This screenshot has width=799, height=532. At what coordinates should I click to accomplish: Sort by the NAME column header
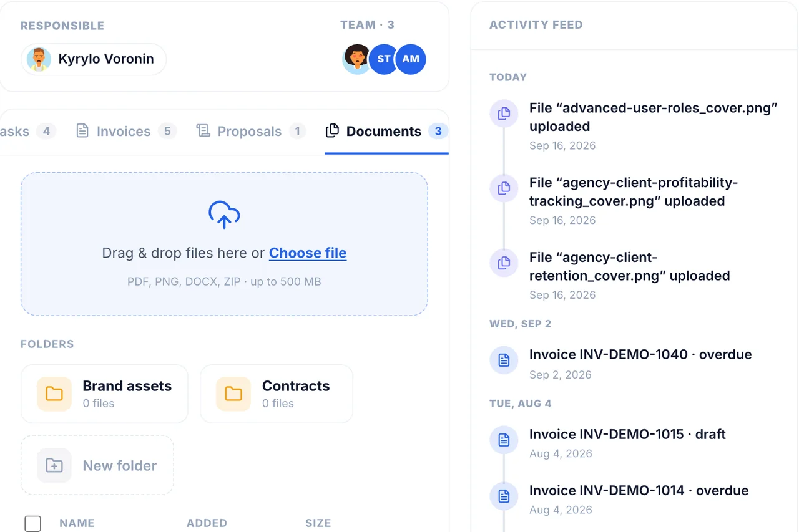point(77,523)
